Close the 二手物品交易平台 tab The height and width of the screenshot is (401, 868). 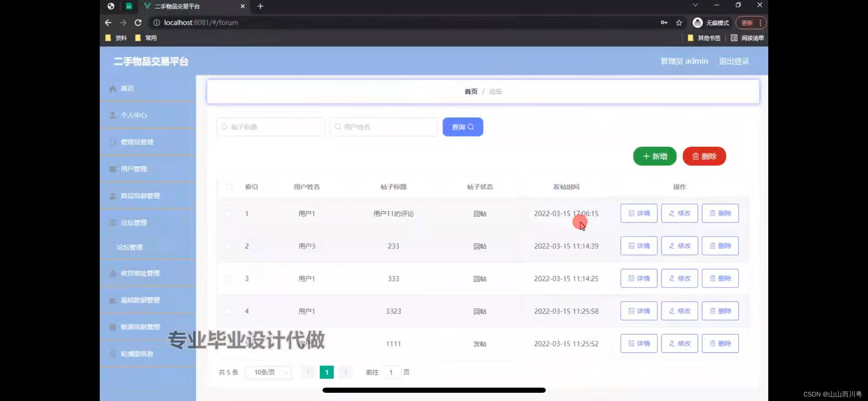point(242,6)
